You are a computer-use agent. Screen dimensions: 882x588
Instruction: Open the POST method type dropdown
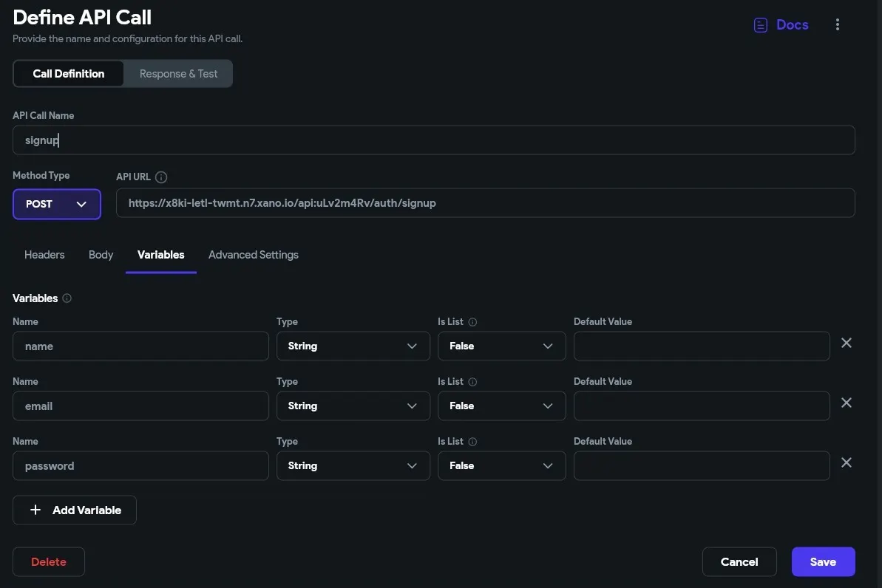pyautogui.click(x=57, y=205)
